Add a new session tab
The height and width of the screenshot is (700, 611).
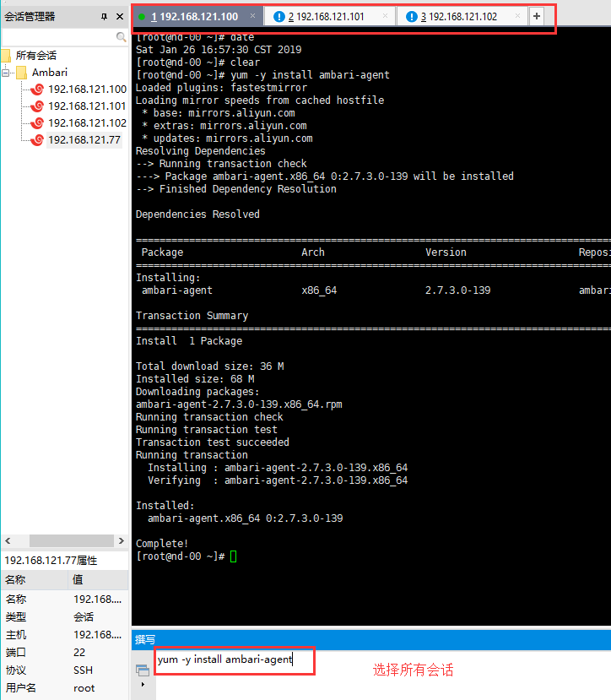pyautogui.click(x=537, y=17)
